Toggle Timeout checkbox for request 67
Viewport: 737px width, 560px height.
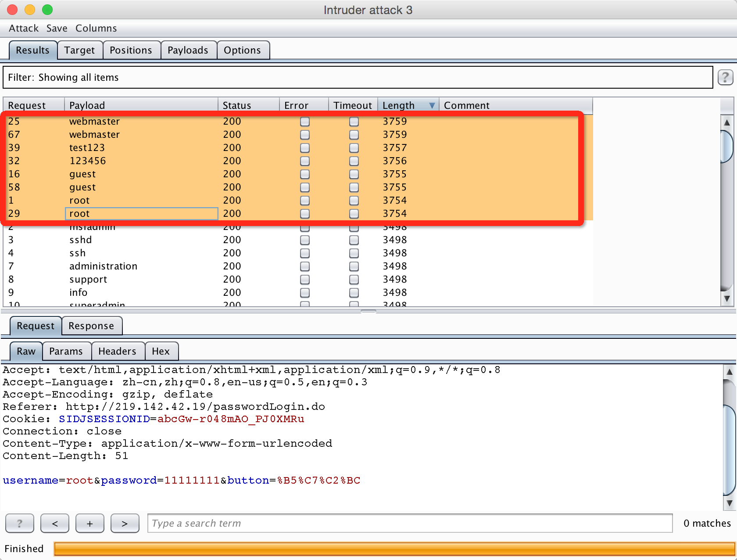[x=354, y=135]
